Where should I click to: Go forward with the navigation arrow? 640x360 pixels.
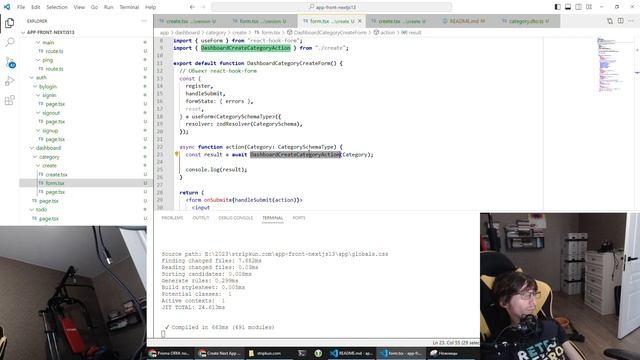[x=203, y=7]
